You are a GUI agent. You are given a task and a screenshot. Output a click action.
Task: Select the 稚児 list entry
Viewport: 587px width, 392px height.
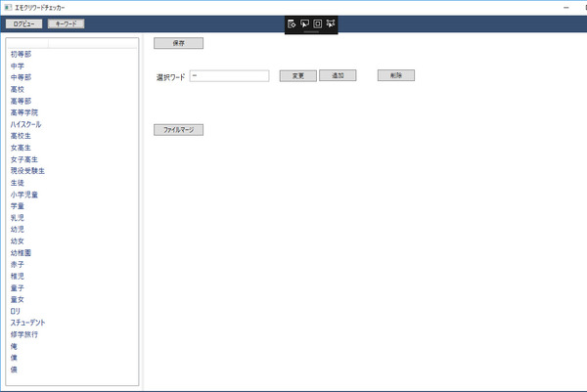(18, 277)
